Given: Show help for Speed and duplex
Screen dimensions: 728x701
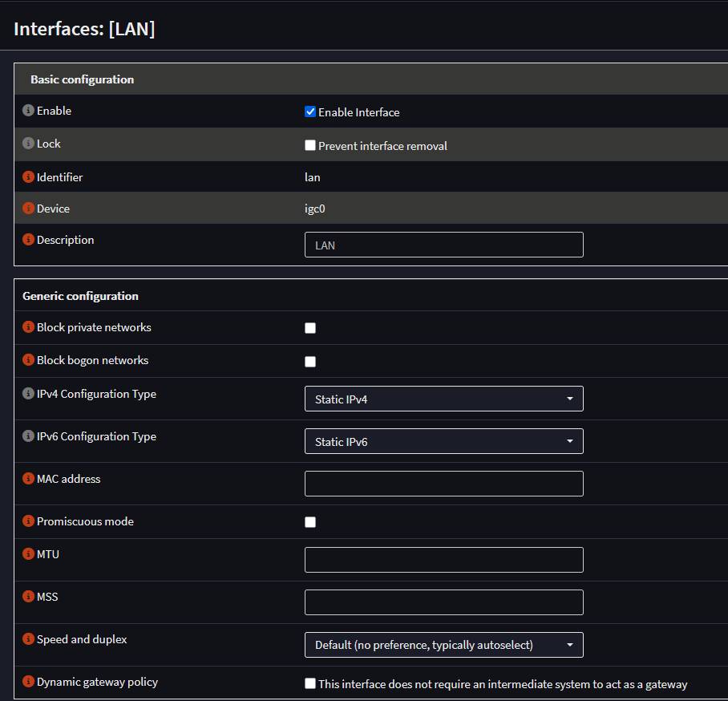Looking at the screenshot, I should click(28, 639).
